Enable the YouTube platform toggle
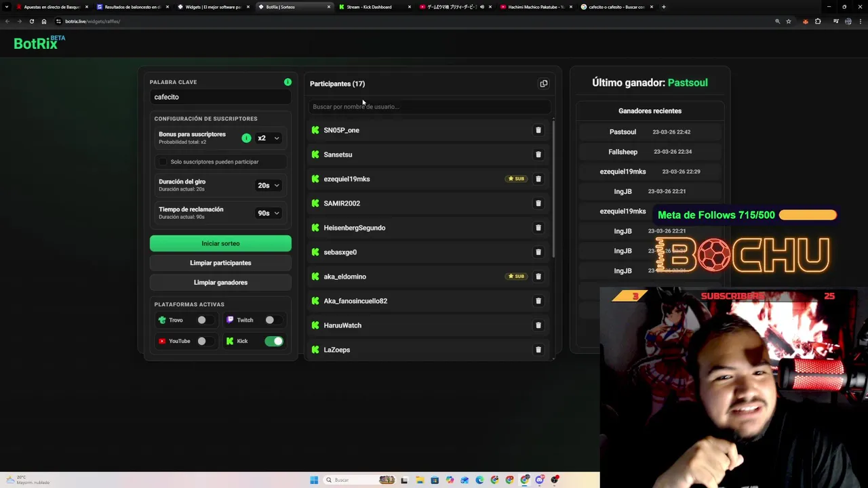Image resolution: width=868 pixels, height=488 pixels. pyautogui.click(x=205, y=341)
